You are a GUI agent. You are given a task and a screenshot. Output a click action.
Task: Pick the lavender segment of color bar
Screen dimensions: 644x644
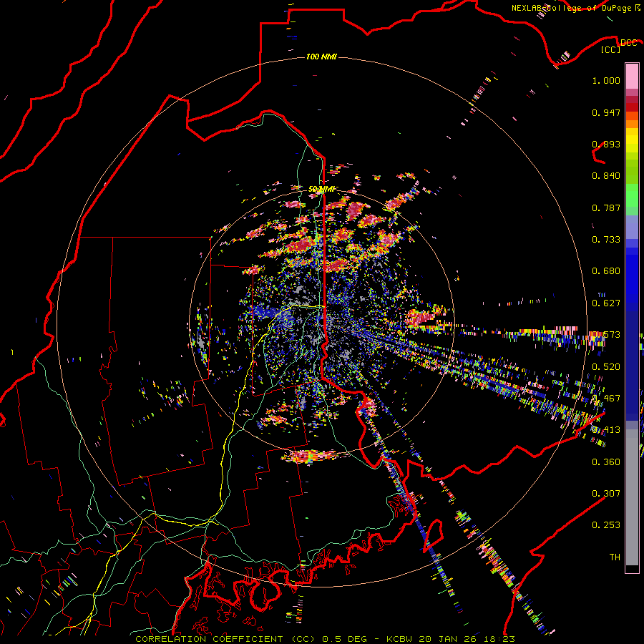pyautogui.click(x=632, y=227)
